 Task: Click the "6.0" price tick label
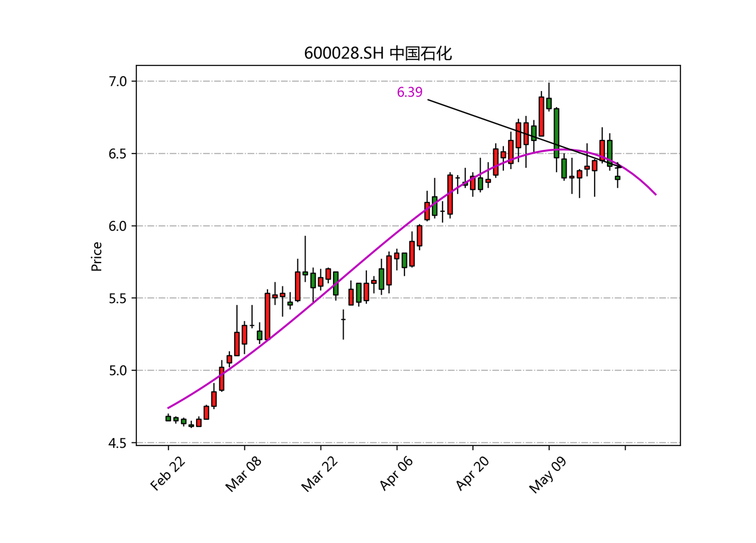119,226
